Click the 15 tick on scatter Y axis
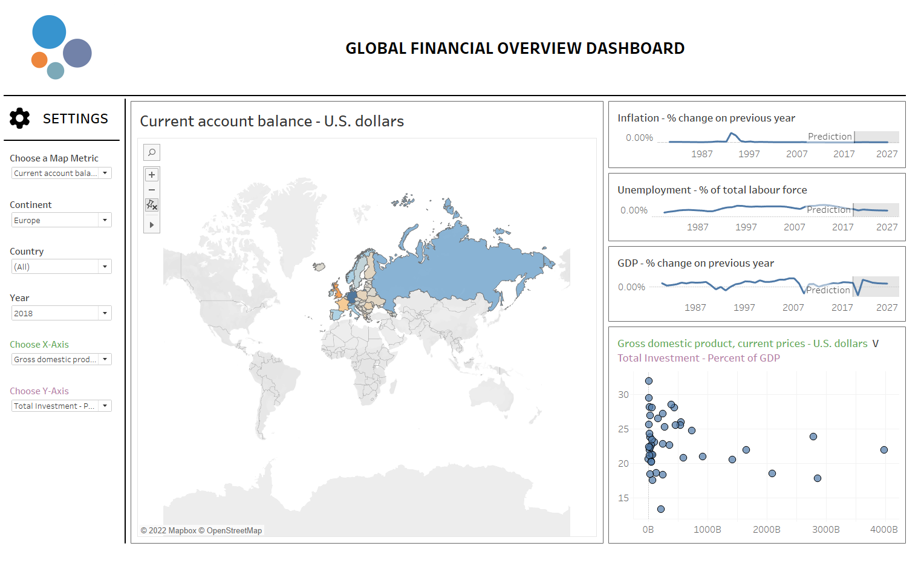924x572 pixels. [x=623, y=498]
